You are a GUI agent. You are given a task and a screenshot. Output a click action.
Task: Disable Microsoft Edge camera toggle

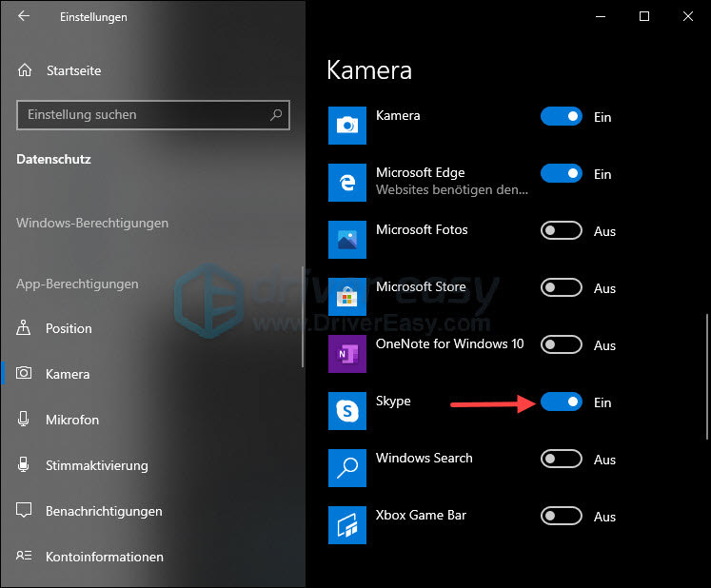(562, 173)
